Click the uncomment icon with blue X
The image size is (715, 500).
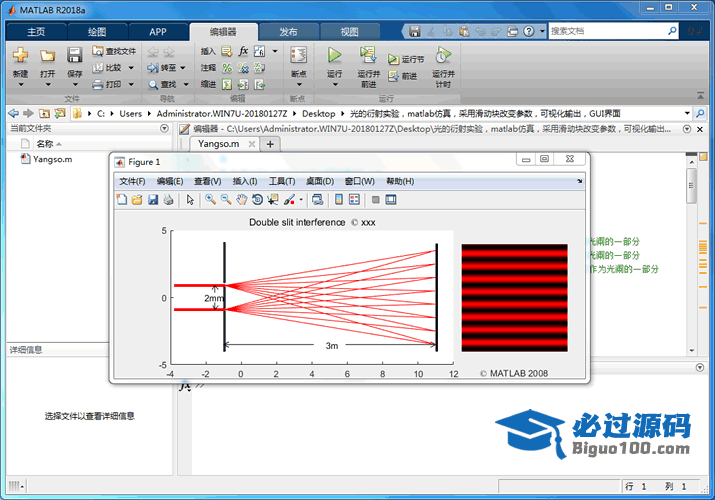(x=244, y=68)
